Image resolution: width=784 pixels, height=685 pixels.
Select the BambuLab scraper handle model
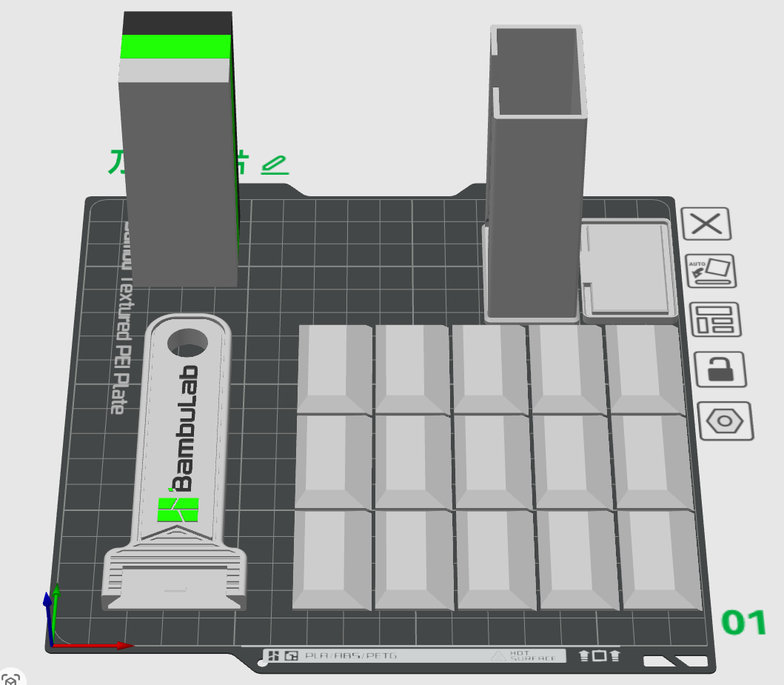(x=176, y=463)
